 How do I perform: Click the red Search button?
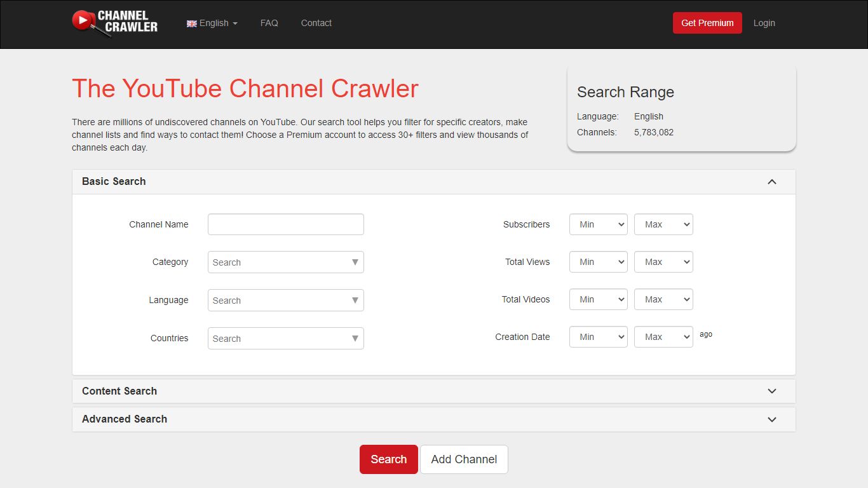tap(389, 459)
